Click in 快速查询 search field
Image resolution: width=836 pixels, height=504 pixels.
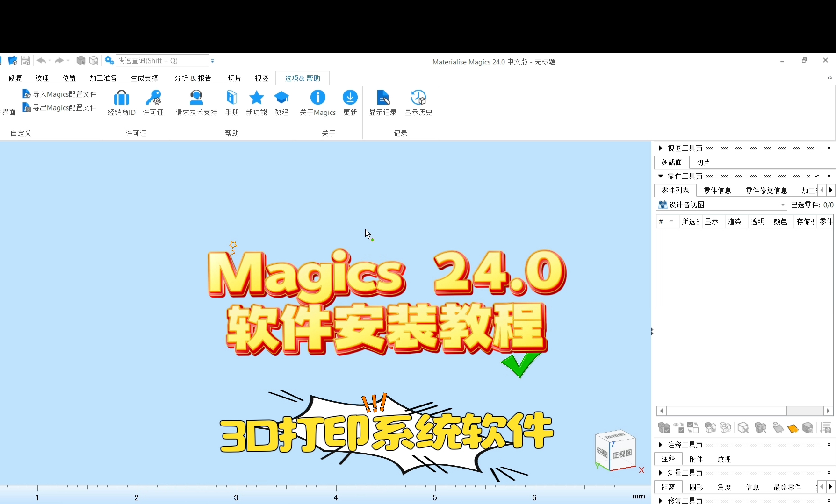click(162, 61)
